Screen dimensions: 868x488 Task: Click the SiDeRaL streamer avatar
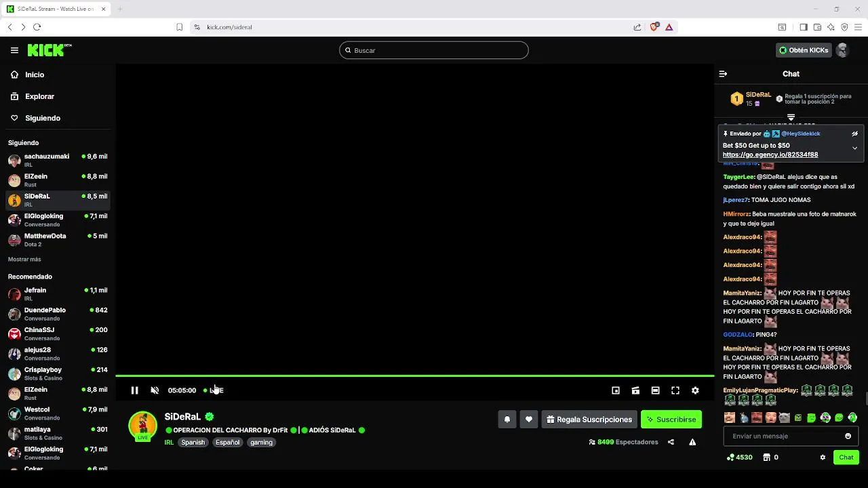point(142,426)
